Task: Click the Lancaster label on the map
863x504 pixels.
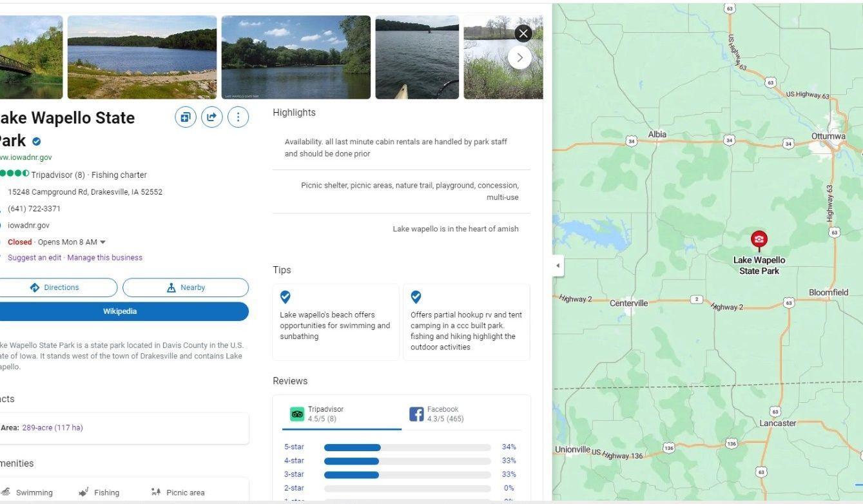Action: pos(778,423)
